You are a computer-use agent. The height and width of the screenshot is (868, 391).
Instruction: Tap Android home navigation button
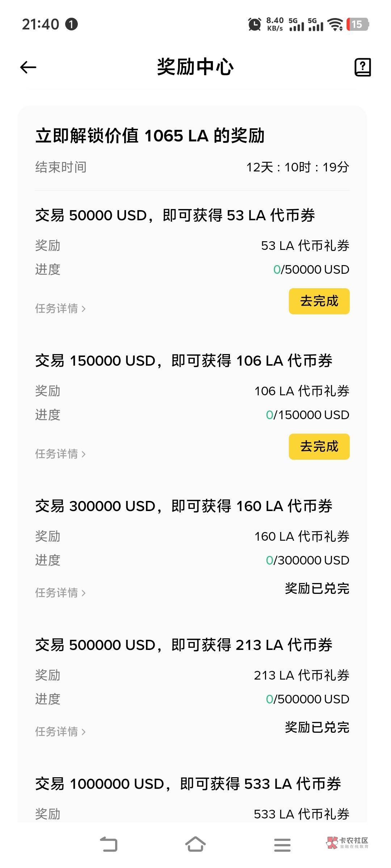coord(195,844)
